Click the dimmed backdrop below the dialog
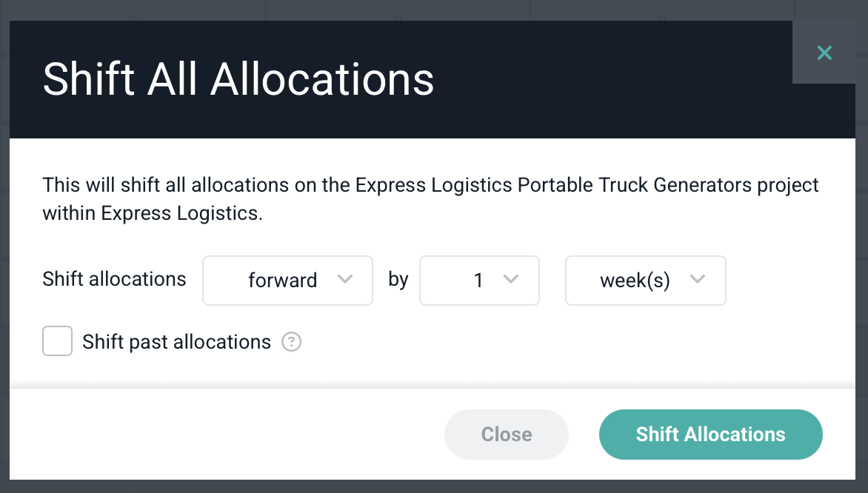The height and width of the screenshot is (493, 868). point(434,486)
